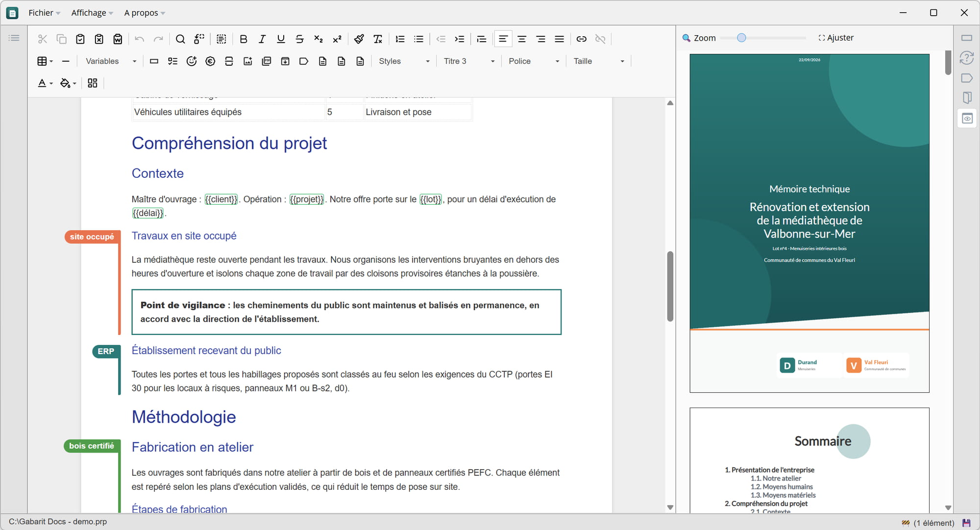Click the find and replace icon
Viewport: 980px width, 530px height.
pyautogui.click(x=199, y=39)
